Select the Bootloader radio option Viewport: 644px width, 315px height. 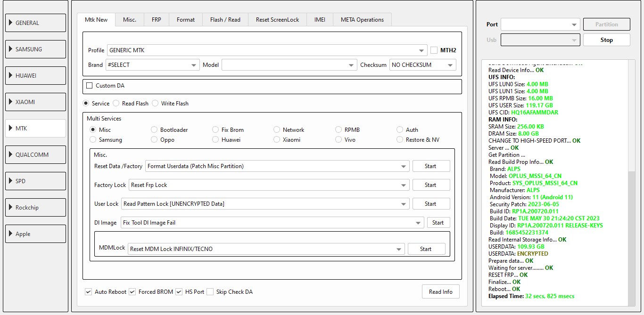click(x=155, y=129)
